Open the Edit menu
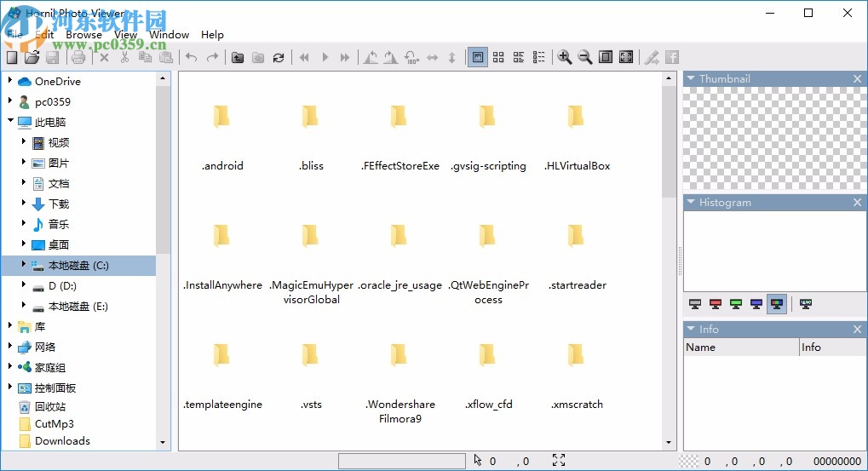This screenshot has width=868, height=471. pyautogui.click(x=44, y=34)
